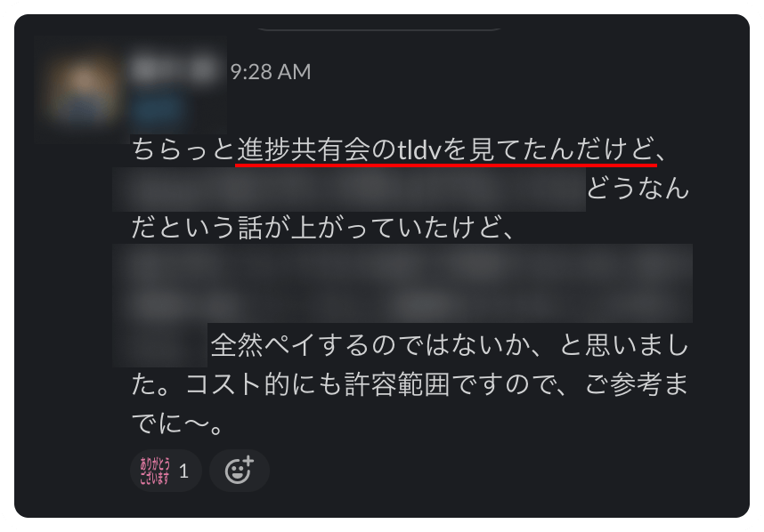Click the red-underlined phrase 進捗共有会の
Screen dimensions: 764x532
point(317,149)
